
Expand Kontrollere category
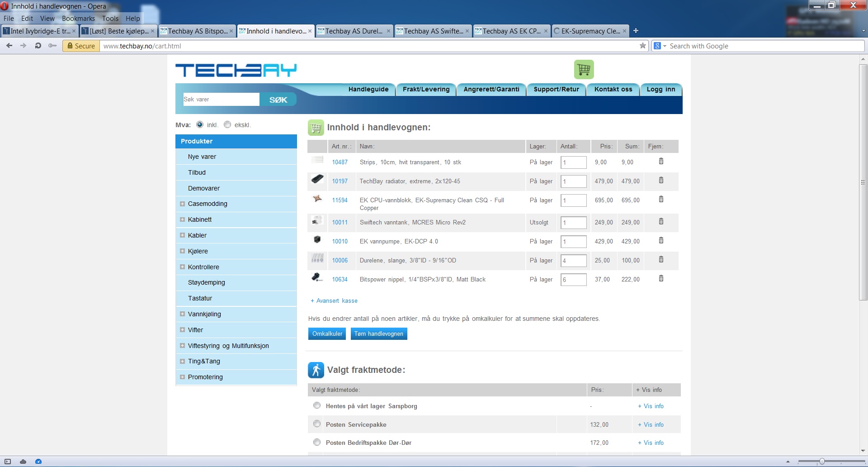(182, 267)
